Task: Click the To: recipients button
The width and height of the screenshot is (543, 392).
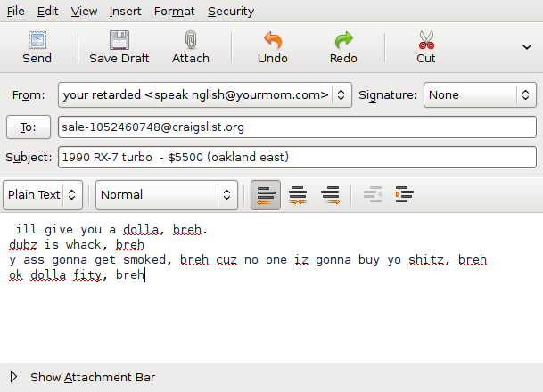Action: pyautogui.click(x=29, y=127)
